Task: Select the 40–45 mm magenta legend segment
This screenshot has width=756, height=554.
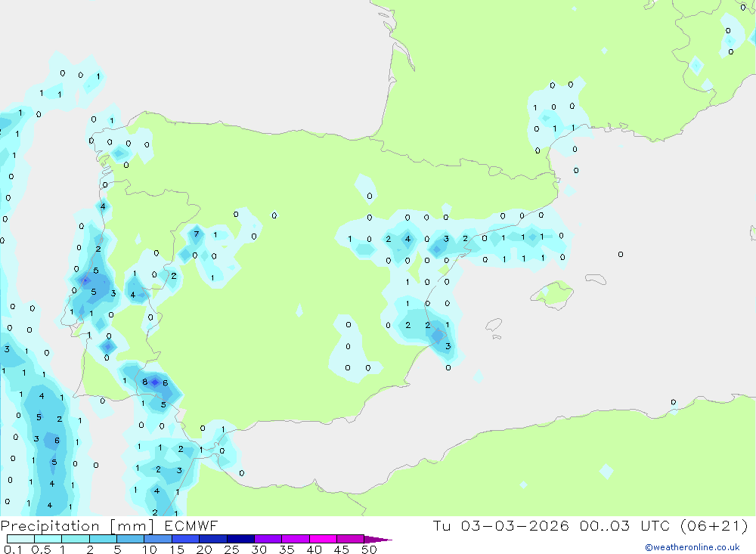Action: [323, 539]
